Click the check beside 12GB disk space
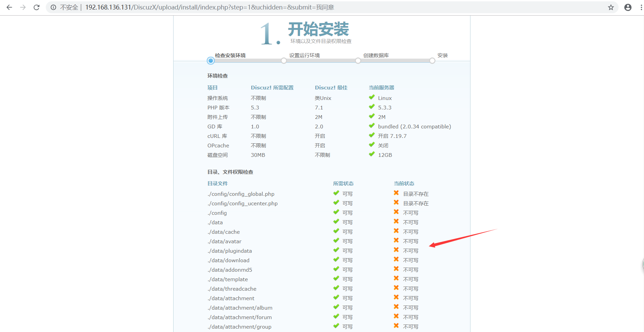Viewport: 644px width, 332px height. click(x=372, y=154)
